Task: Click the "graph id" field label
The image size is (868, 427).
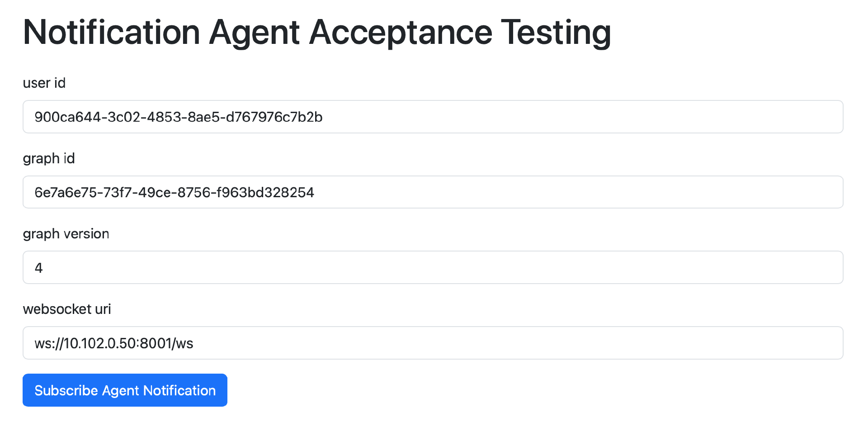Action: tap(49, 159)
